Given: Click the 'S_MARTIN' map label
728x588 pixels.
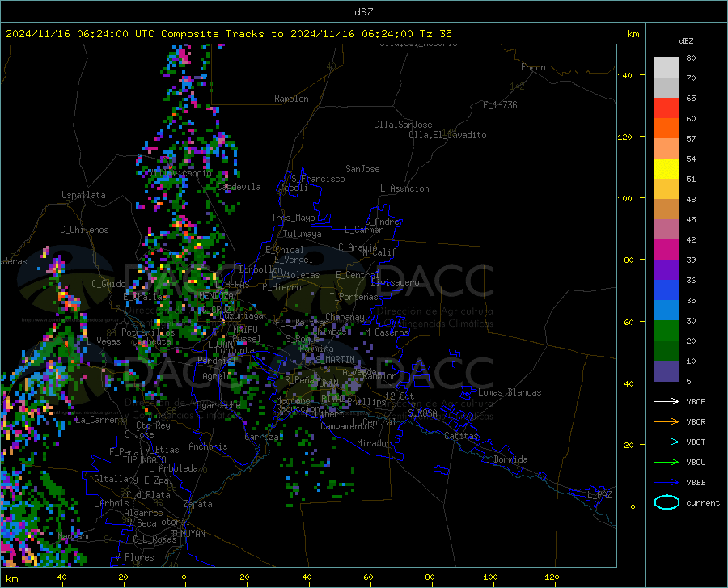Looking at the screenshot, I should (335, 360).
